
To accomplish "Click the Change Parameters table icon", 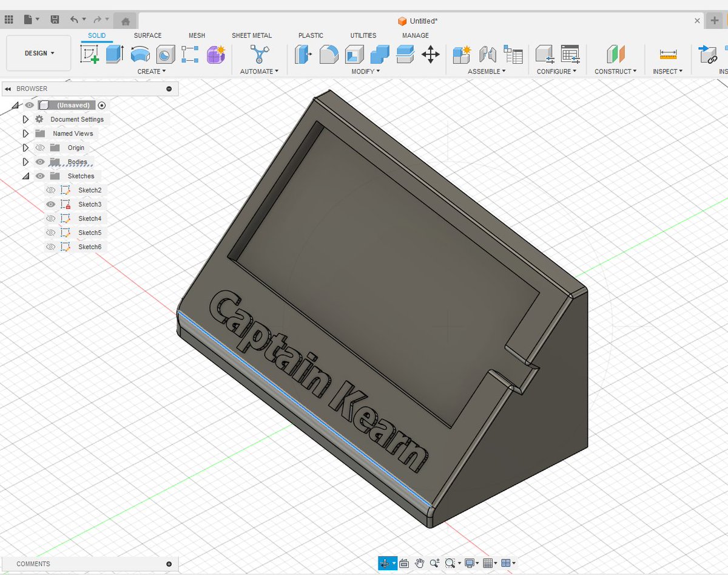I will pos(570,55).
